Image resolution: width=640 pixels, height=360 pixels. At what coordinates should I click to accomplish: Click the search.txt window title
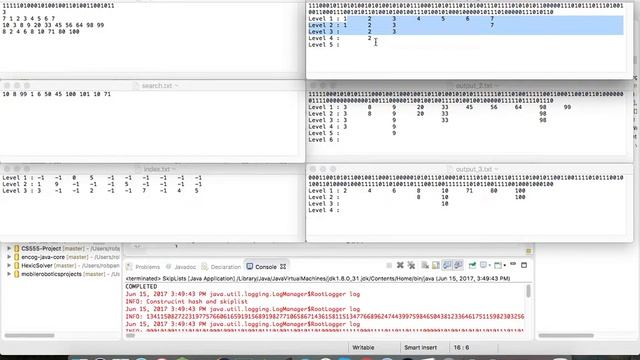(x=157, y=86)
